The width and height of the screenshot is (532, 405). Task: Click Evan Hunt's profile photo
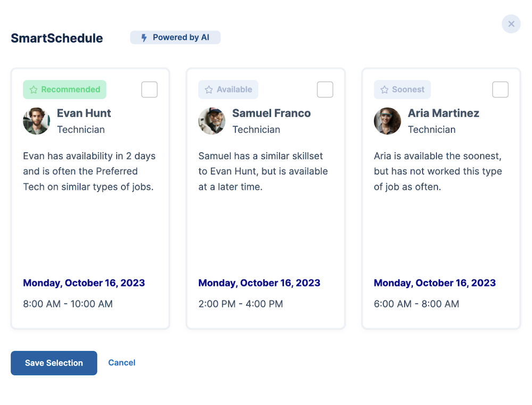pos(37,121)
